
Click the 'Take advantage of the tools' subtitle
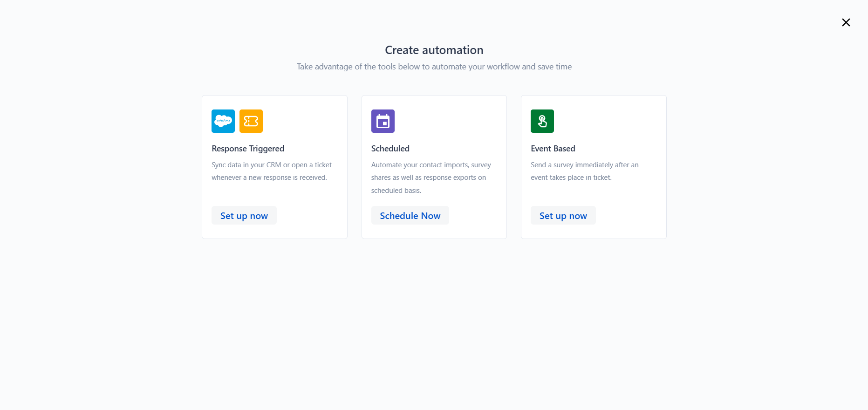point(434,67)
